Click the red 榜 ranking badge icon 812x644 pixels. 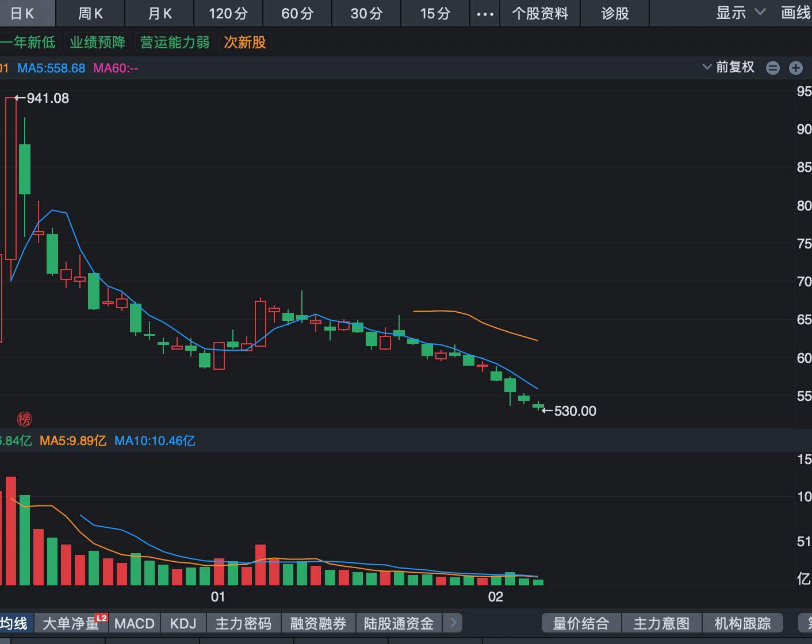click(24, 419)
